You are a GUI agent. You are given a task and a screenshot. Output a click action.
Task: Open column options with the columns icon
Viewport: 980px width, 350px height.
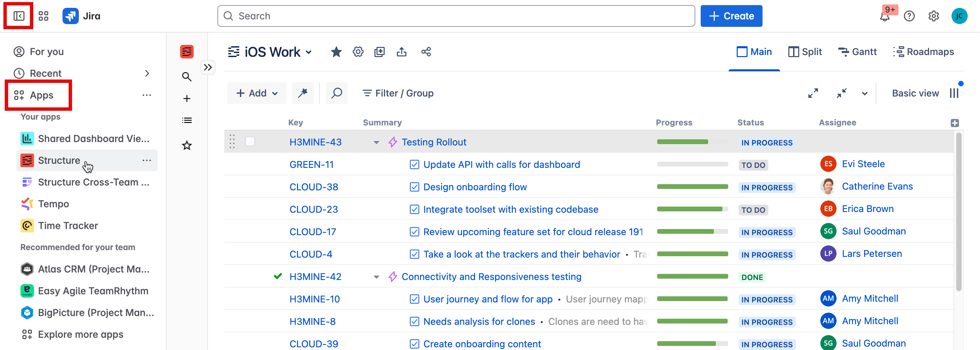[x=954, y=92]
